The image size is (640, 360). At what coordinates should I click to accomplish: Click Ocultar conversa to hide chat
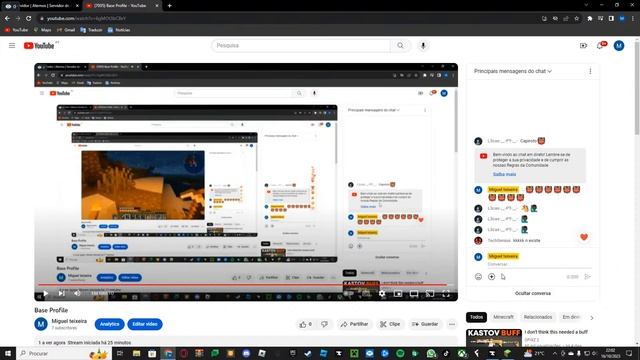point(533,293)
